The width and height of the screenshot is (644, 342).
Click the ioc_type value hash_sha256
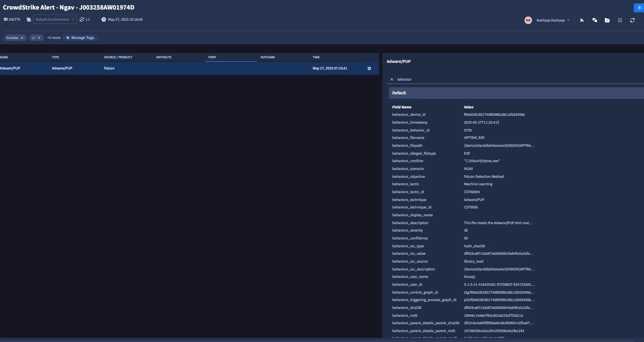(475, 246)
